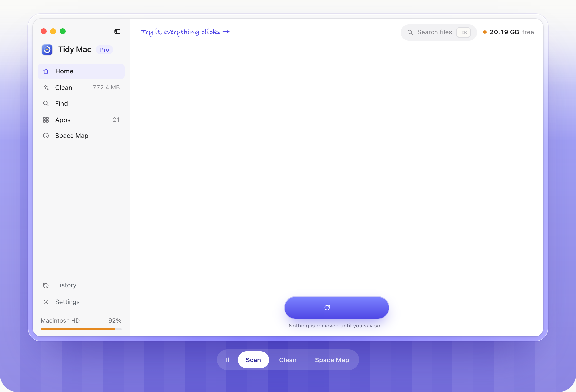Open the Apps section

click(x=81, y=120)
